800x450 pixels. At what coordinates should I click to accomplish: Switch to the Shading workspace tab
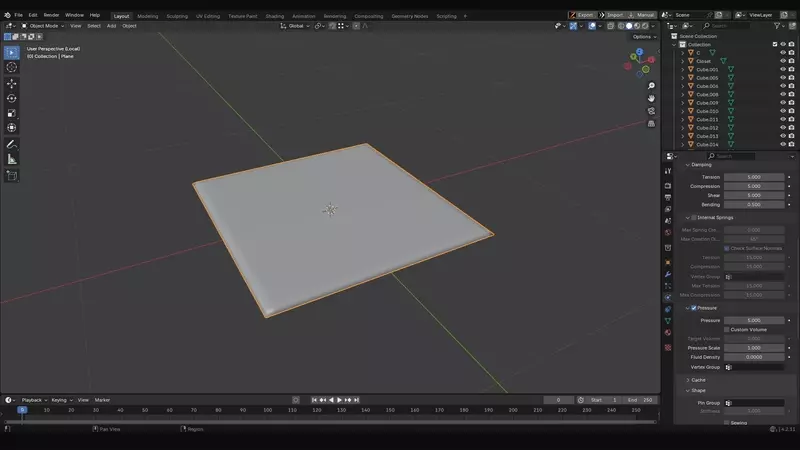coord(274,16)
